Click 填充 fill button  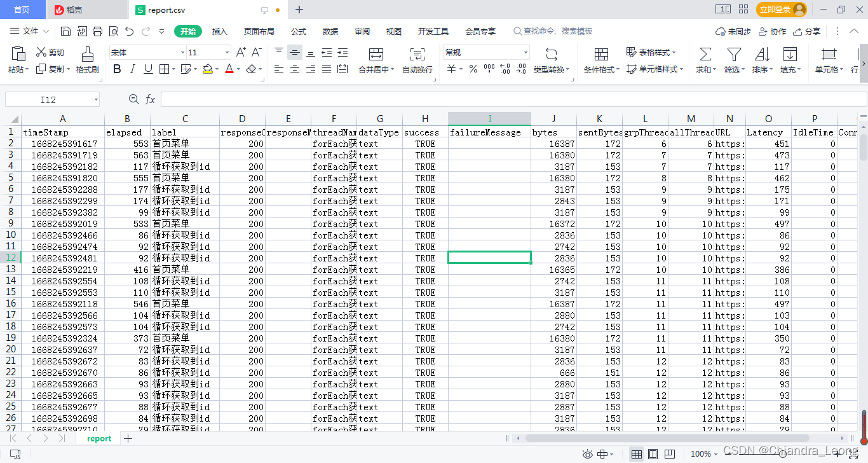coord(790,60)
